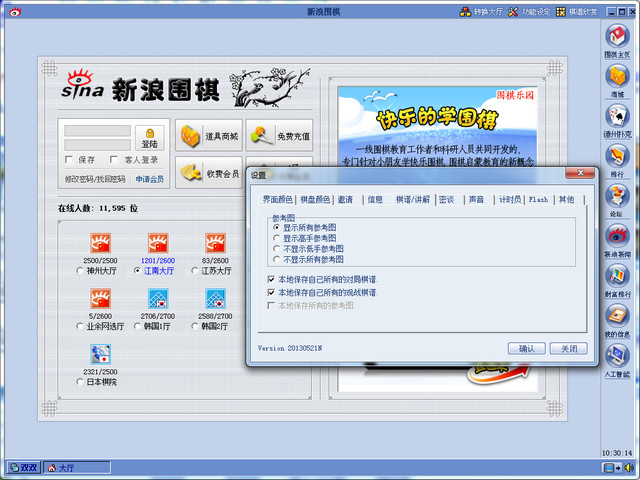The image size is (640, 480).
Task: Click 转换大厅 switch hall icon in title bar
Action: coord(465,12)
